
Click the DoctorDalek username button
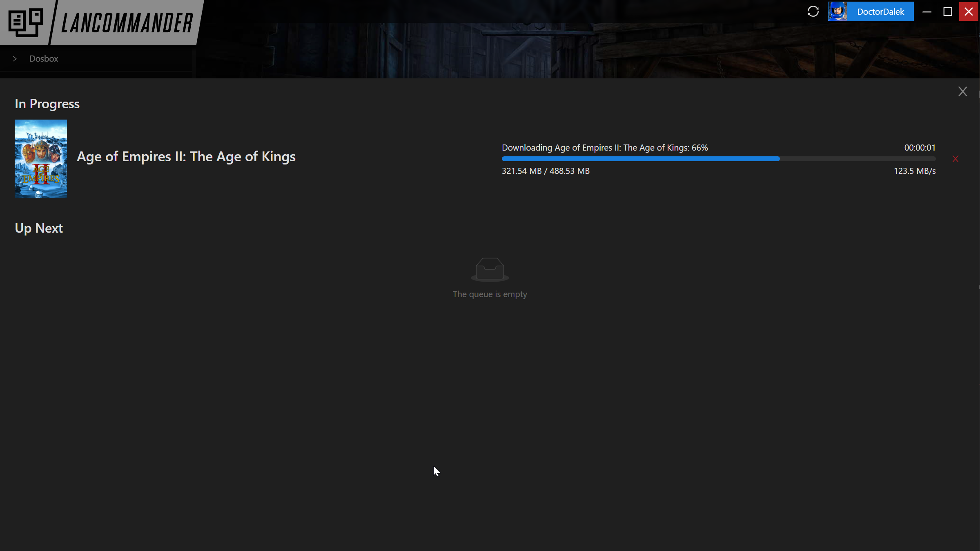(x=881, y=11)
